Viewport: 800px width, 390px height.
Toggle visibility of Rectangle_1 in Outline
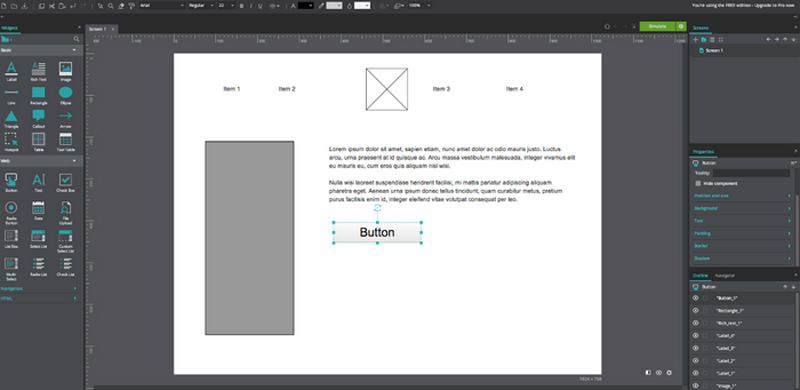(x=695, y=310)
